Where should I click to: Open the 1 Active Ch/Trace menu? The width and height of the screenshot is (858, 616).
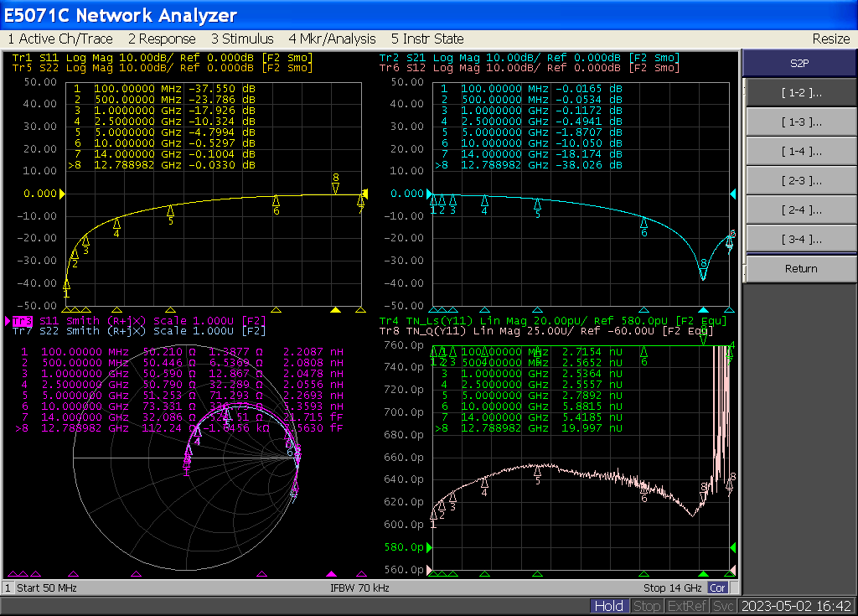tap(60, 39)
